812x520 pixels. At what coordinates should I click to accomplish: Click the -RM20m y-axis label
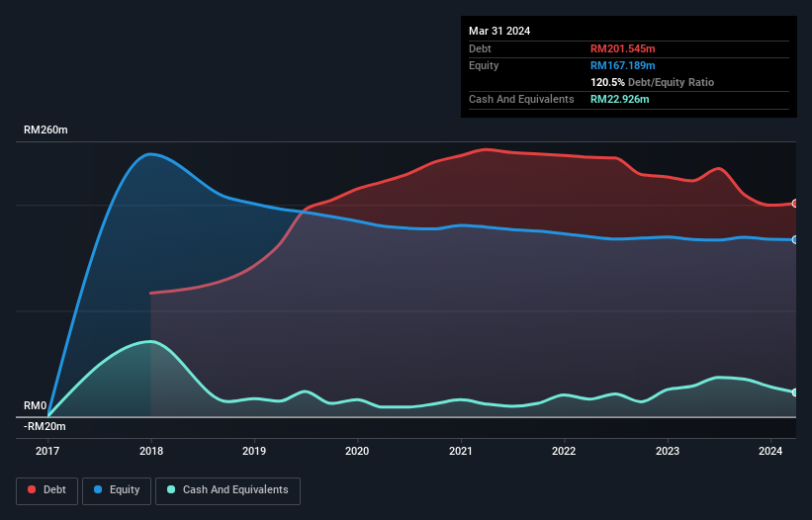45,426
